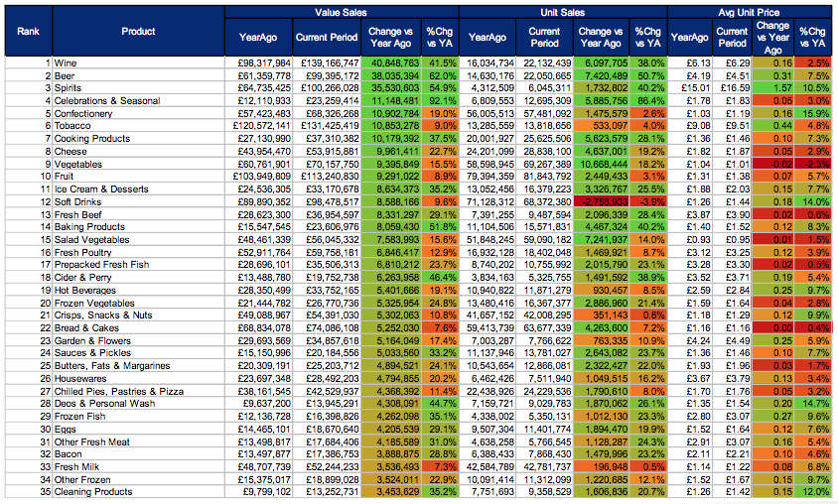Click Deos & Personal Wash 14.7% cell

click(813, 404)
